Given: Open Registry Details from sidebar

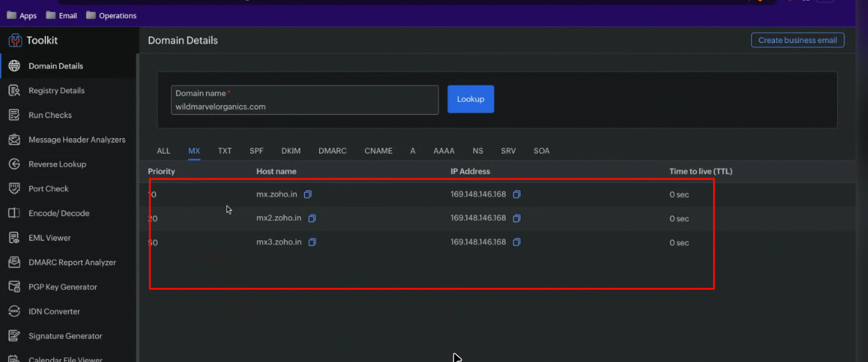Looking at the screenshot, I should point(57,90).
